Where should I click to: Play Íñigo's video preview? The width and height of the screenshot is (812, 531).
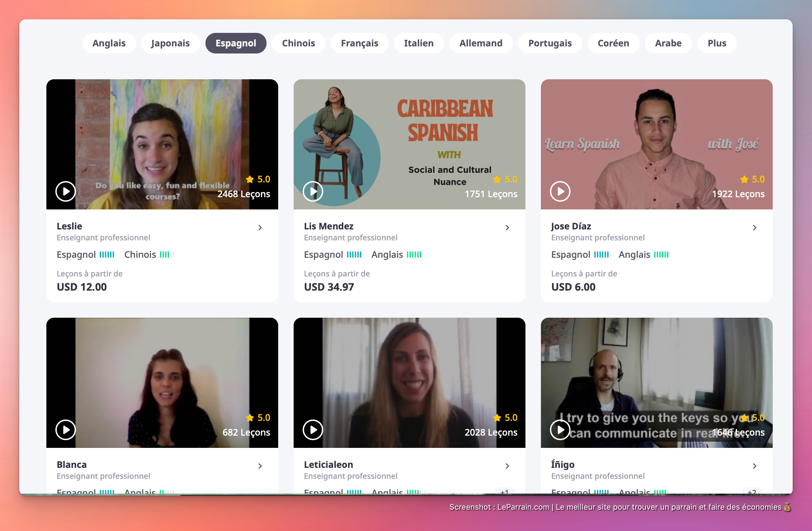click(x=560, y=430)
